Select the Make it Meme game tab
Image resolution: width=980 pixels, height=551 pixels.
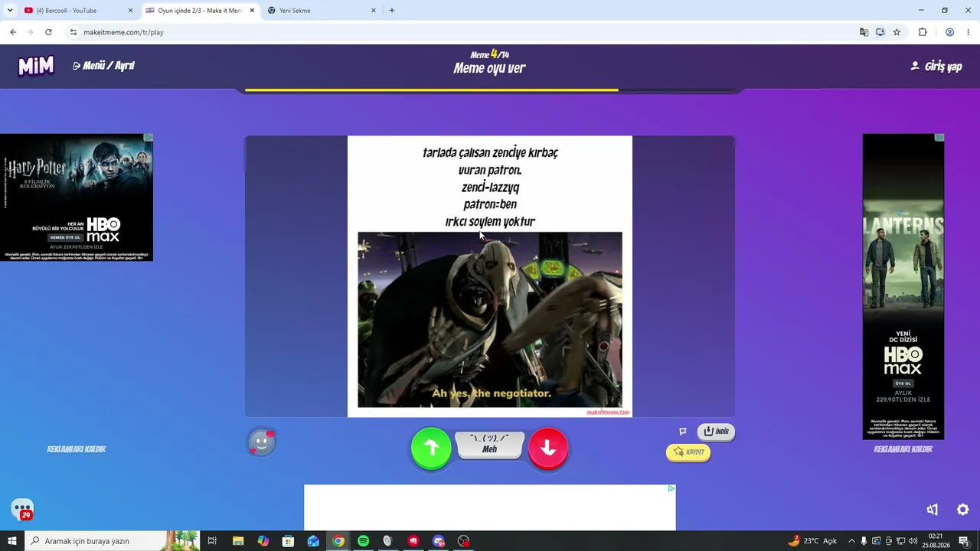pos(199,11)
